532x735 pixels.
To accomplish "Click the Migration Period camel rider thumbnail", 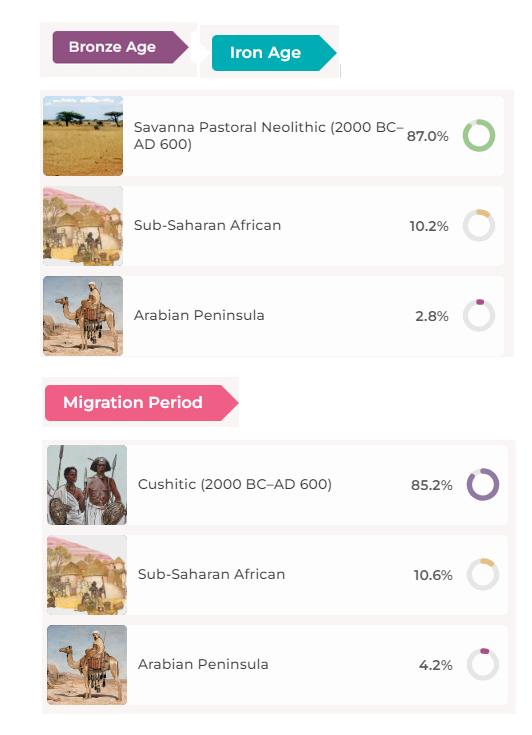I will click(87, 665).
